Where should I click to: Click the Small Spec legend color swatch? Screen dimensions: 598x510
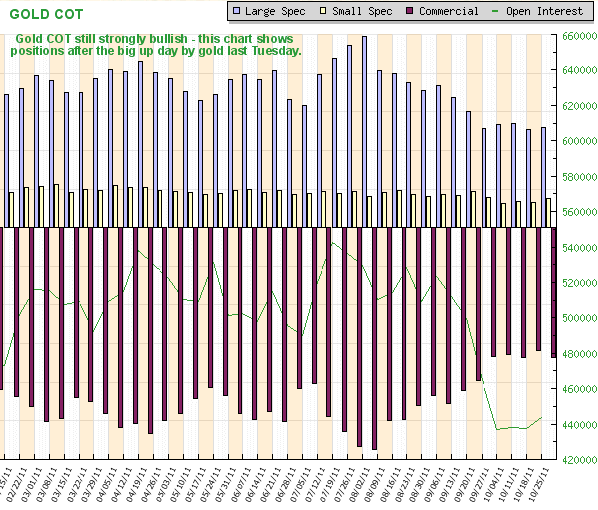click(323, 11)
